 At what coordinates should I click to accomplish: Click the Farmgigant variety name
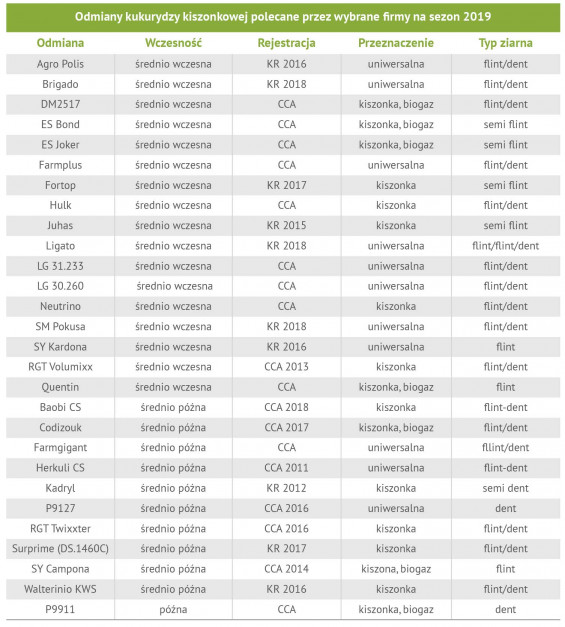[60, 447]
